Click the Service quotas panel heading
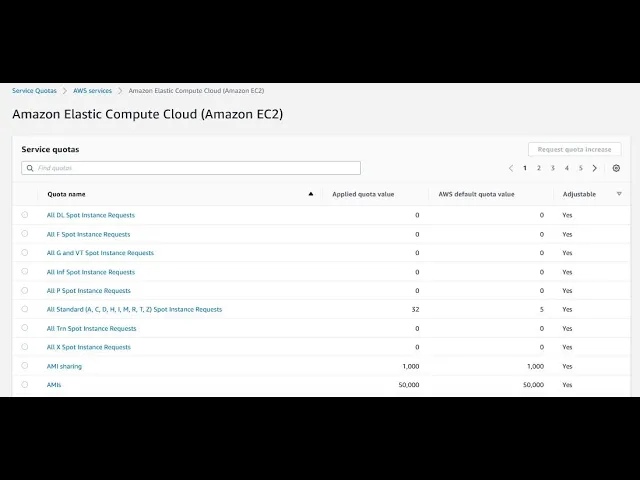 coord(50,149)
